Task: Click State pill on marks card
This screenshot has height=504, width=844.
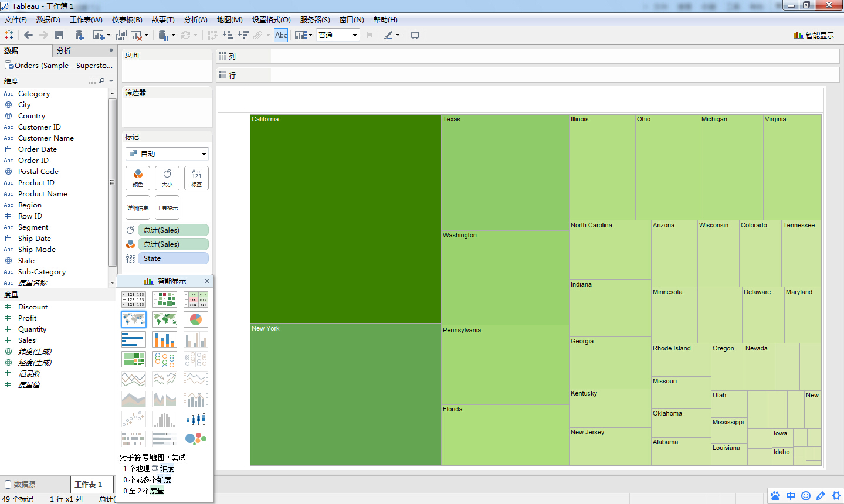Action: 174,258
